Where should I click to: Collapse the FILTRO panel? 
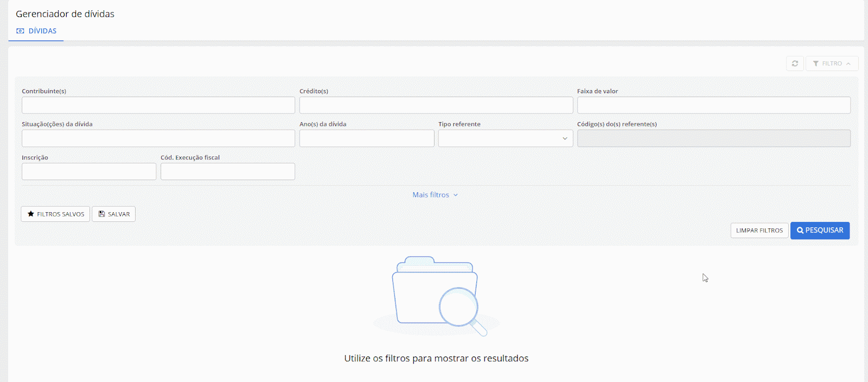point(832,63)
